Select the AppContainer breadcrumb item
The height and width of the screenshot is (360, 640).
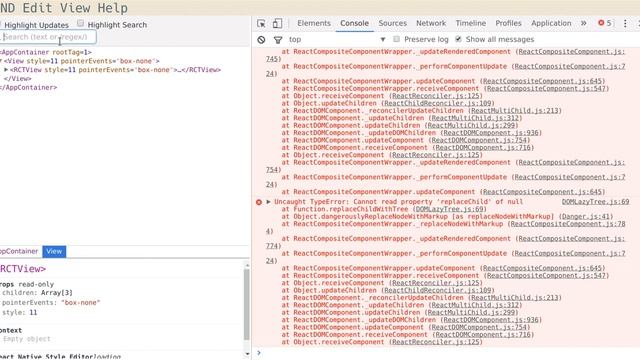19,251
